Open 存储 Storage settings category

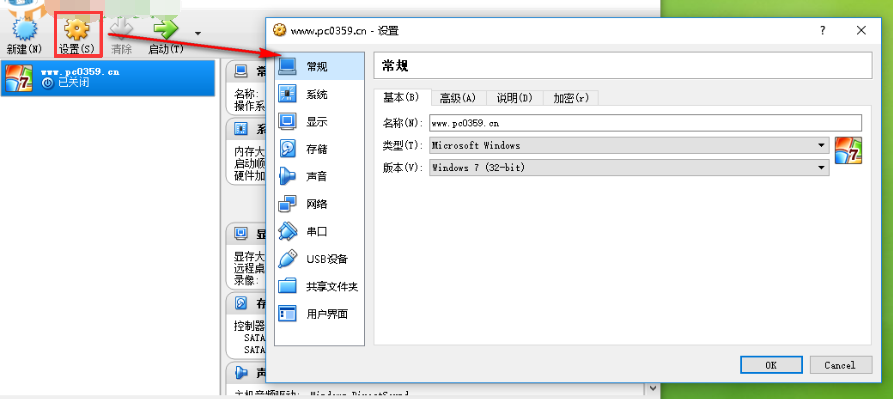(319, 149)
